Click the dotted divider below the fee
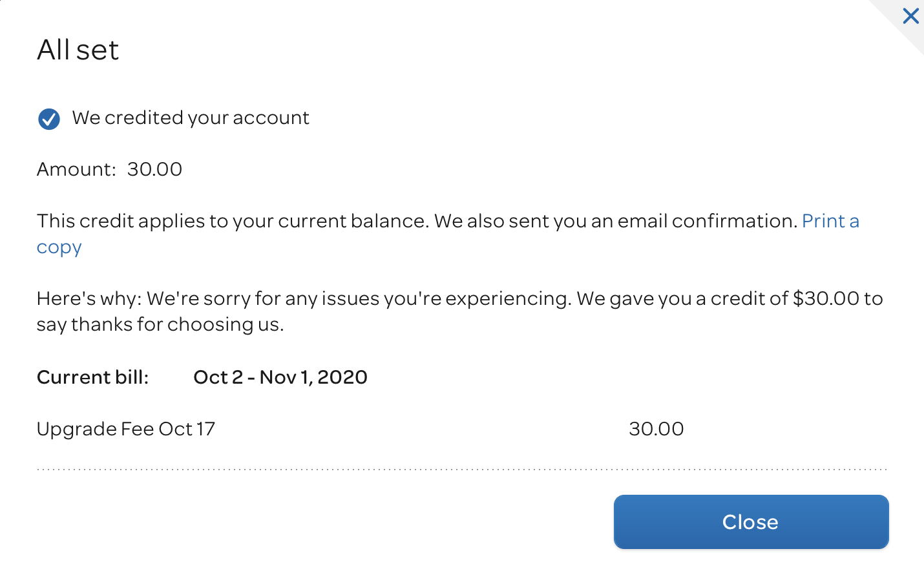Viewport: 924px width, 571px height. pyautogui.click(x=461, y=470)
